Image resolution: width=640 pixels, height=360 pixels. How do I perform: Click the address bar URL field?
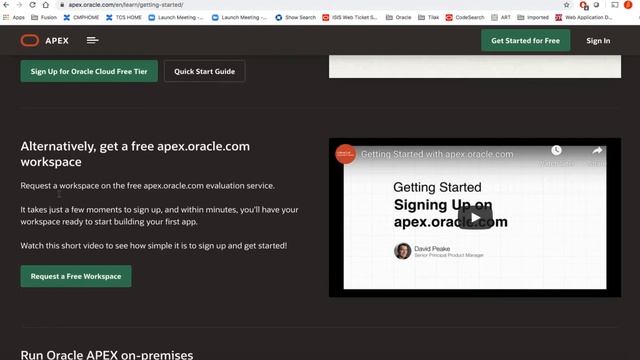[310, 5]
